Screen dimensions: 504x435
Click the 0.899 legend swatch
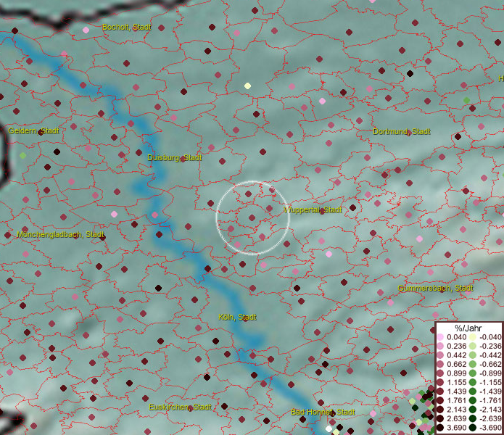click(x=440, y=373)
